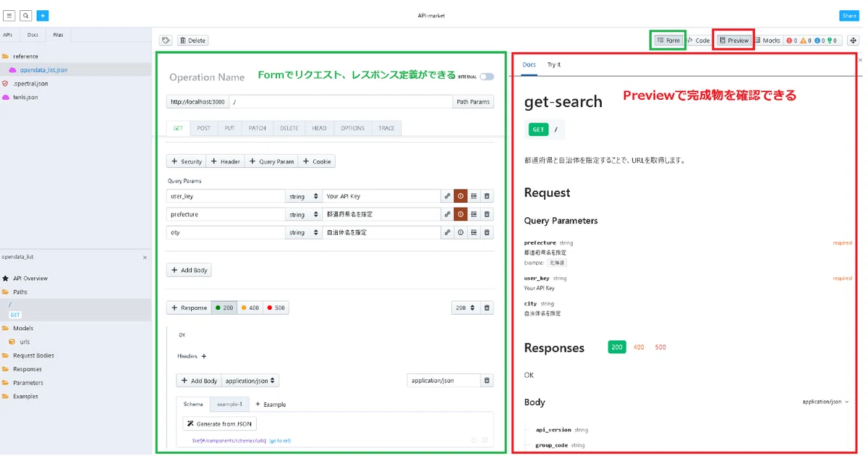Click green 200 badge in preview Responses
868x456 pixels.
pos(617,347)
